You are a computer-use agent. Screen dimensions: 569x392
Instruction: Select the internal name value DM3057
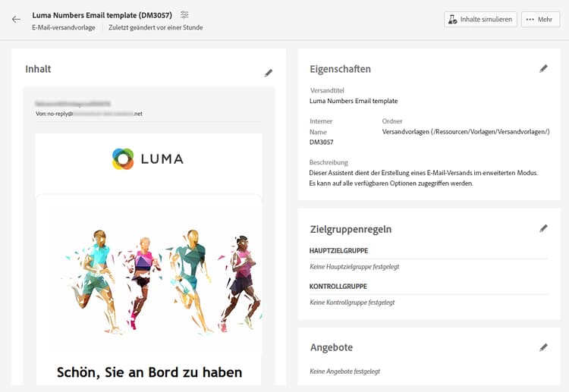[x=321, y=142]
